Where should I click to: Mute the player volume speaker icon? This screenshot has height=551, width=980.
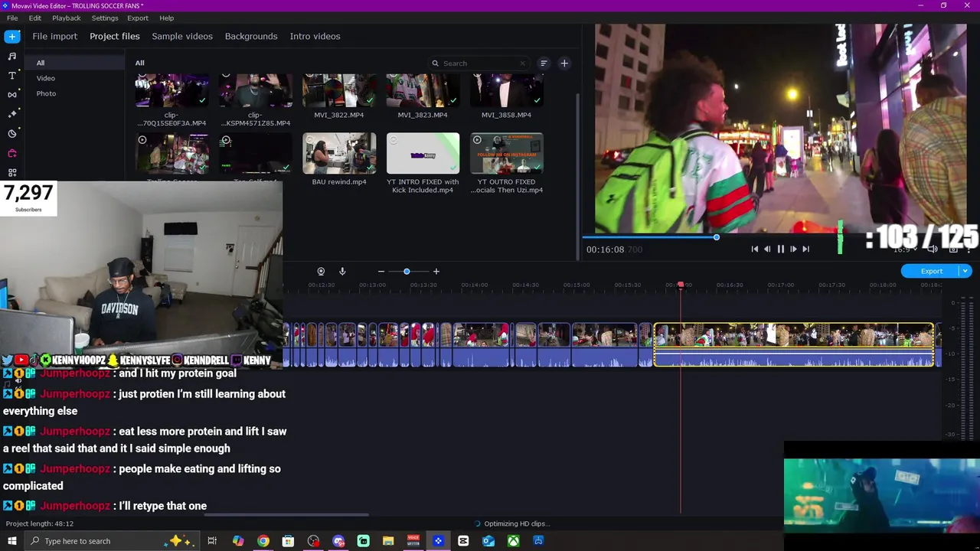point(933,249)
